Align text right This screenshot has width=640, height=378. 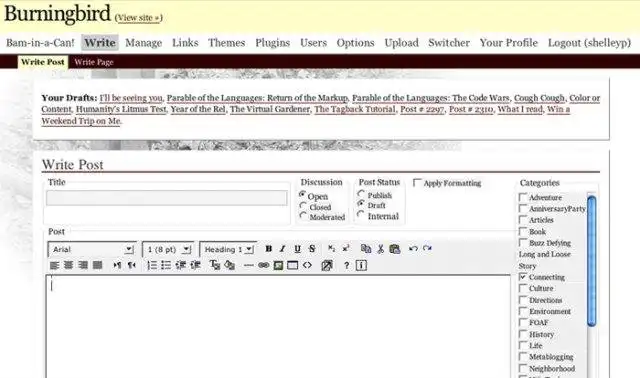pyautogui.click(x=83, y=265)
